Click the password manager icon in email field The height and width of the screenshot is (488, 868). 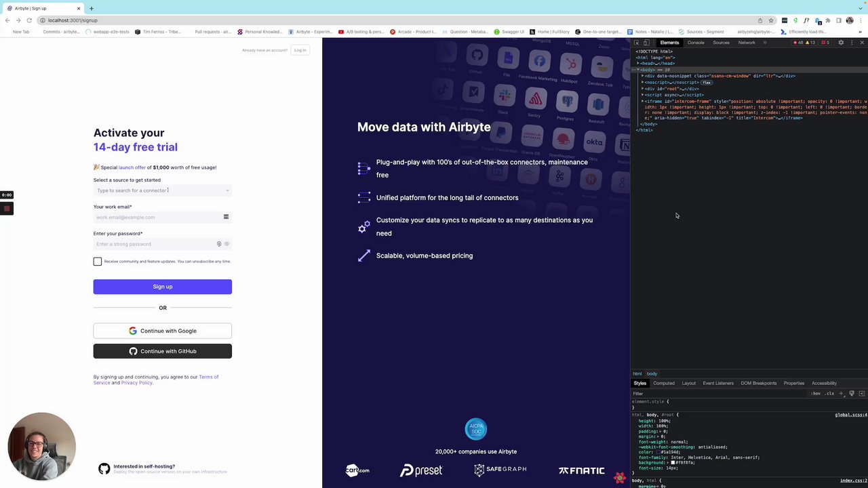pos(226,217)
